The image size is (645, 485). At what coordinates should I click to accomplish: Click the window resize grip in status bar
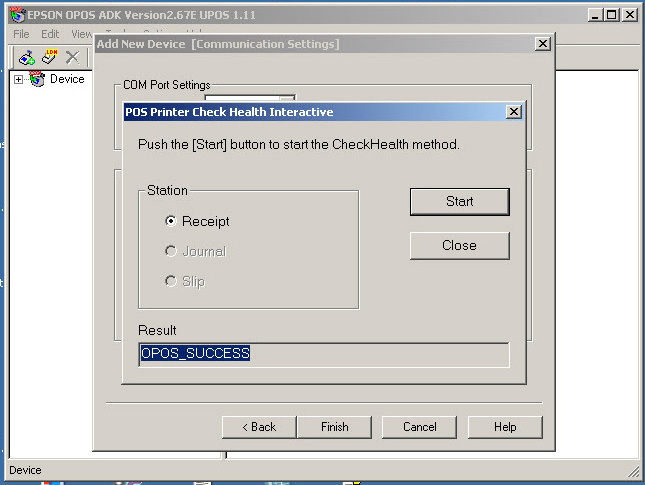click(x=633, y=472)
